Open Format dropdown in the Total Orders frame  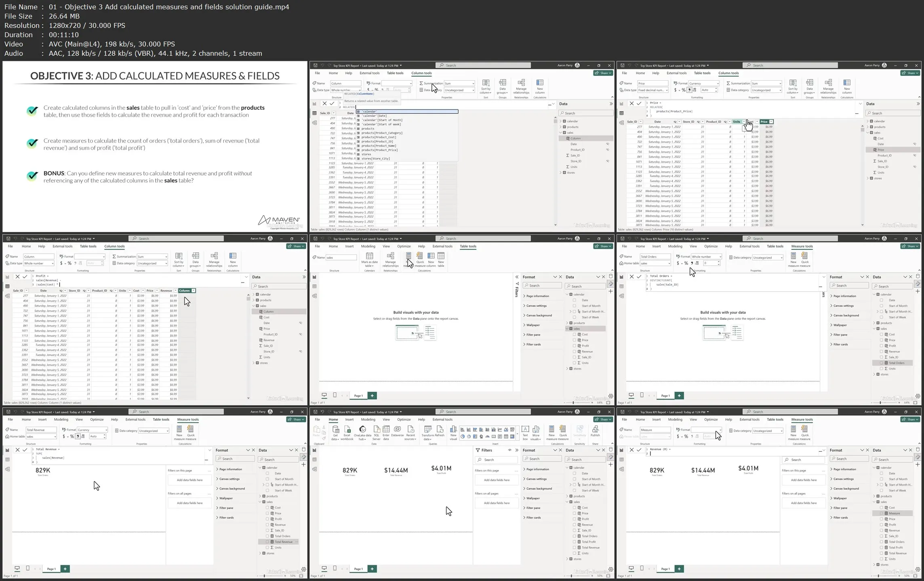pos(706,257)
